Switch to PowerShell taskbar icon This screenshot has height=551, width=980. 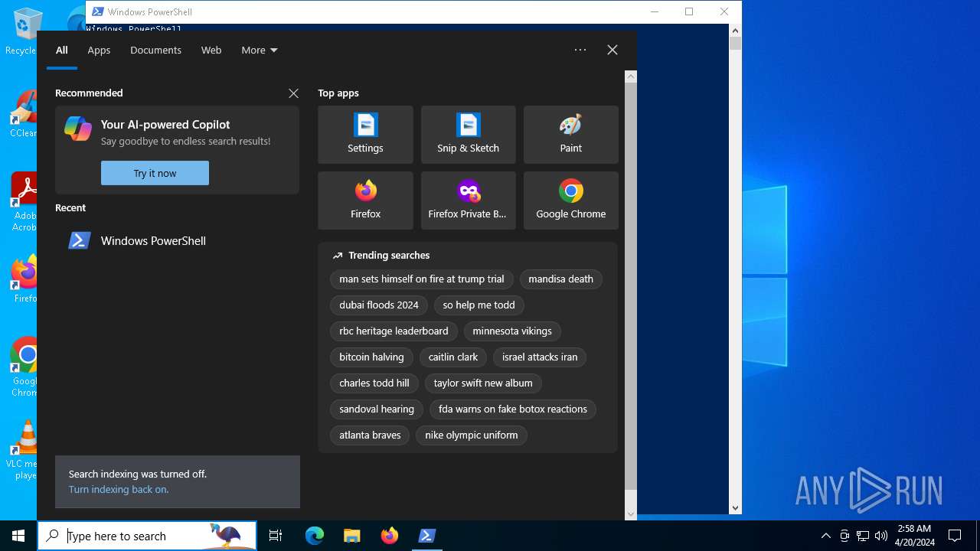(427, 536)
